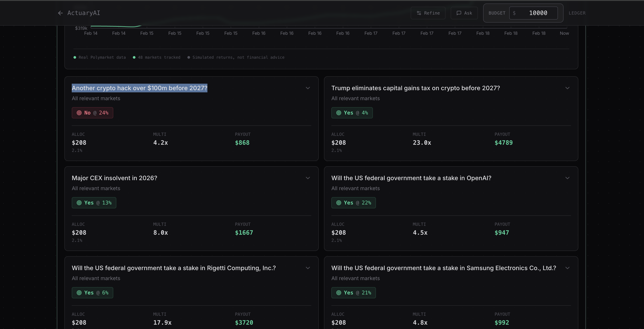Screen dimensions: 644x329
Task: Select the Yes @ 21% Samsung badge
Action: tap(353, 293)
